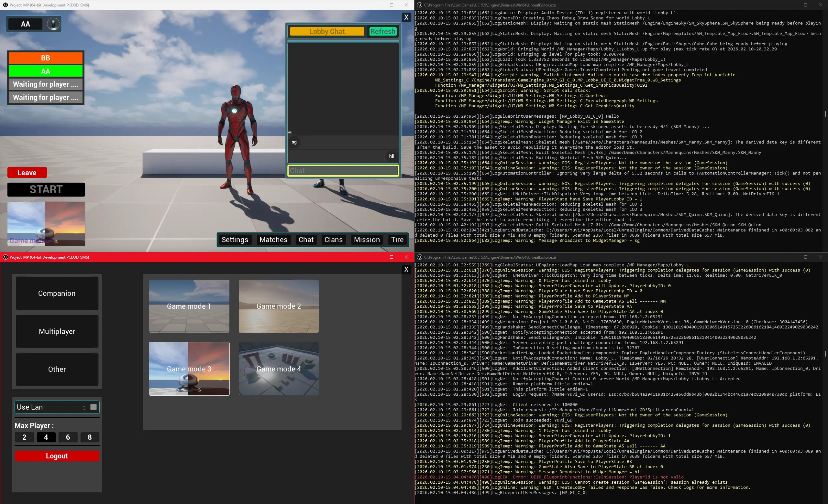Focus the Chat message input field
Viewport: 828px width, 504px height.
click(343, 171)
